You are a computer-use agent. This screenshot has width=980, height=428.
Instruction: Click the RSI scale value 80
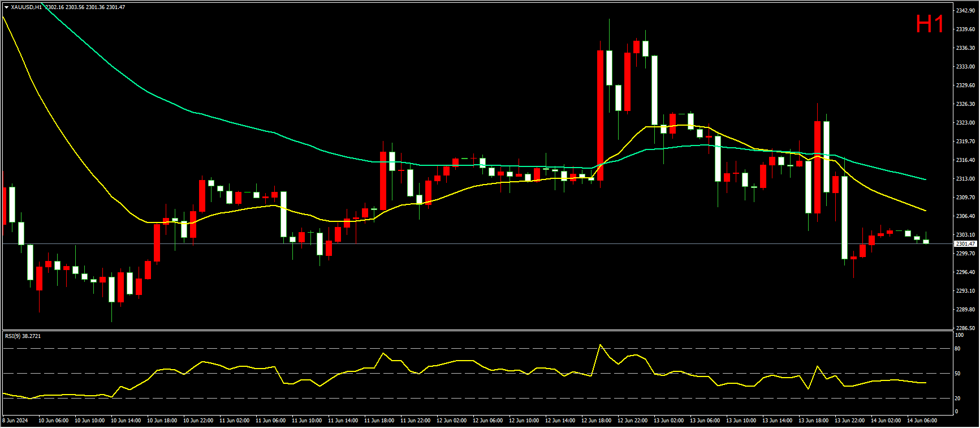[x=957, y=349]
